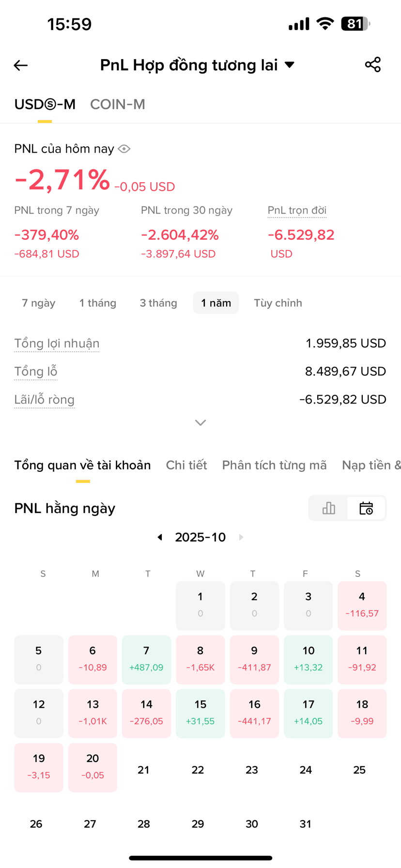Select calendar day 13 with -1,01K

(93, 713)
